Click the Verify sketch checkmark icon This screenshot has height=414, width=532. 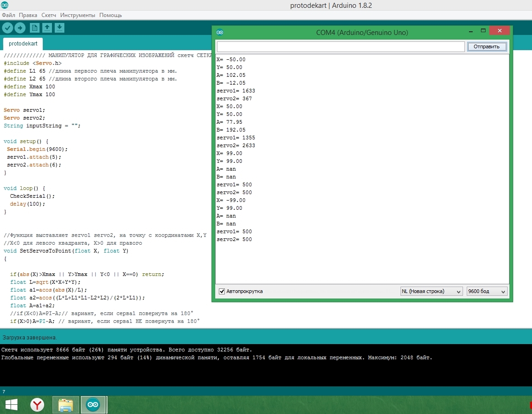[x=7, y=28]
